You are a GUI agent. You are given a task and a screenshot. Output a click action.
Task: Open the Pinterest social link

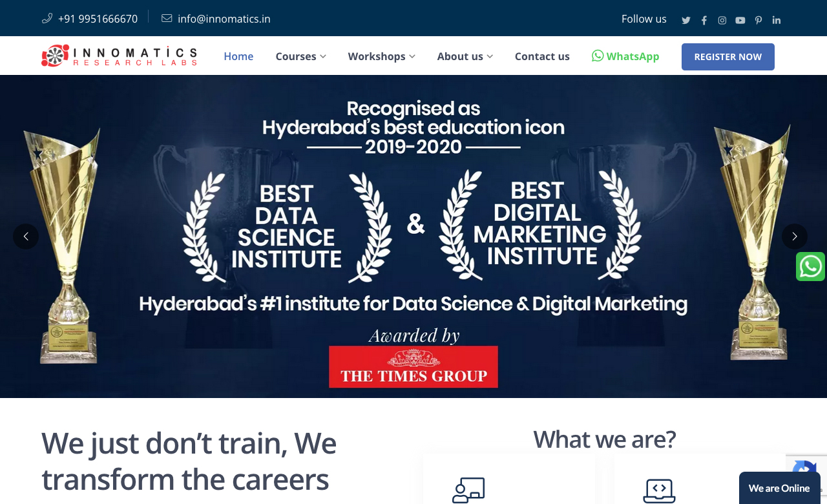759,20
